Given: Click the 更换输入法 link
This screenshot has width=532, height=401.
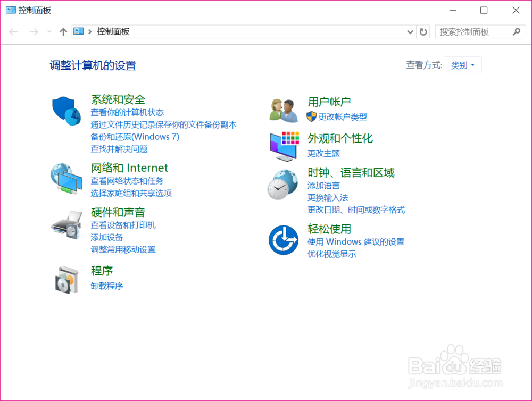Looking at the screenshot, I should click(x=328, y=198).
